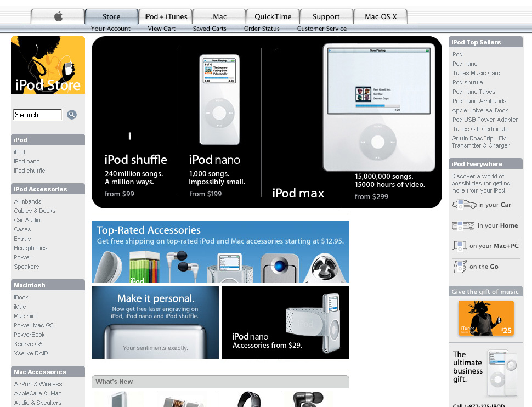The image size is (532, 407).
Task: Open iPod nano in left iPod section
Action: 27,161
